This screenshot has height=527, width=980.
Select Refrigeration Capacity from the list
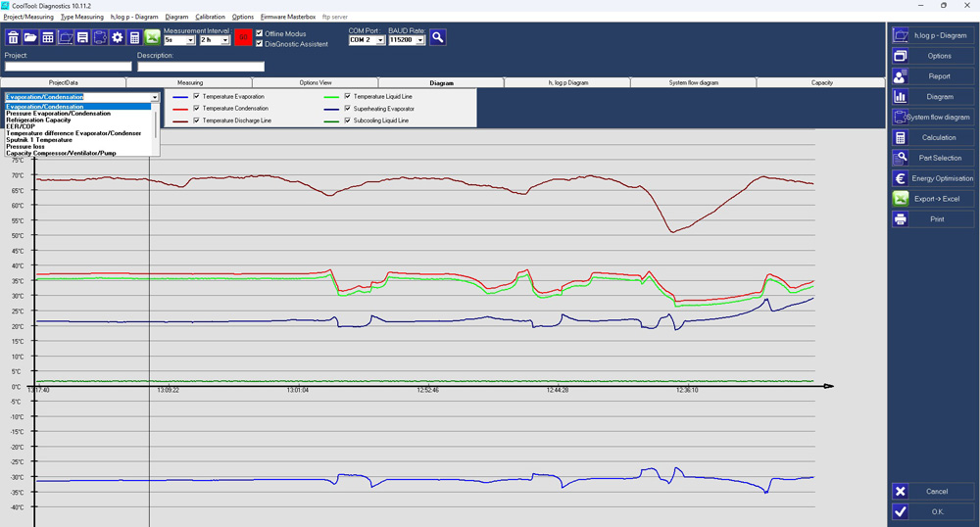39,120
